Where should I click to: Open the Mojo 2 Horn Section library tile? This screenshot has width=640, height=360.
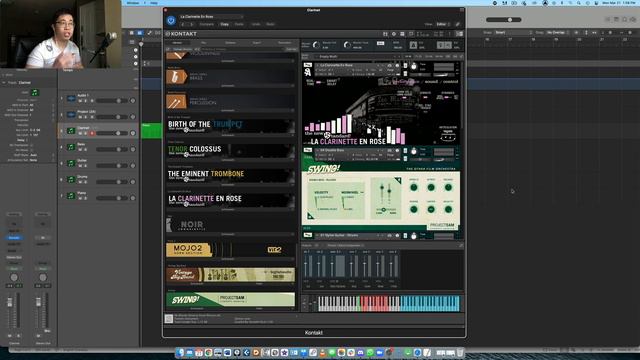tap(230, 249)
